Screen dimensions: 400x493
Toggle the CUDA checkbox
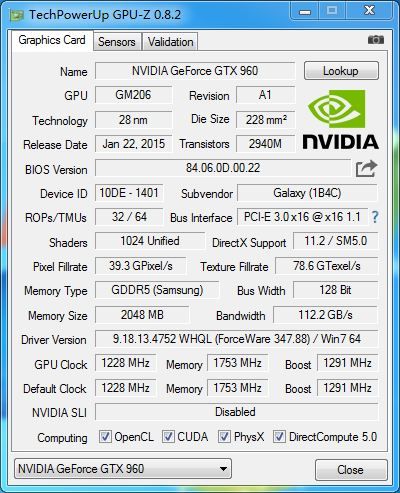(x=168, y=436)
